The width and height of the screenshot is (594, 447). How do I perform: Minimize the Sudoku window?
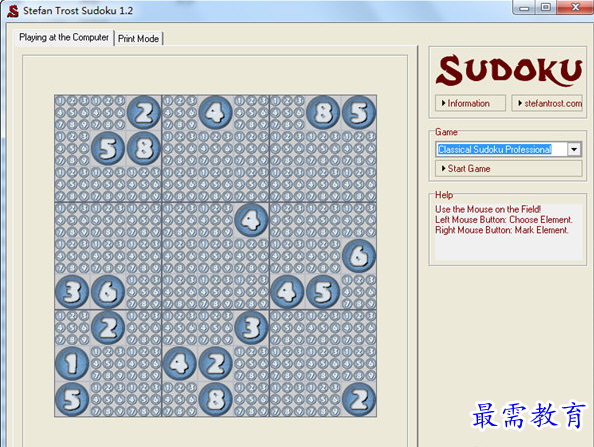(x=524, y=7)
